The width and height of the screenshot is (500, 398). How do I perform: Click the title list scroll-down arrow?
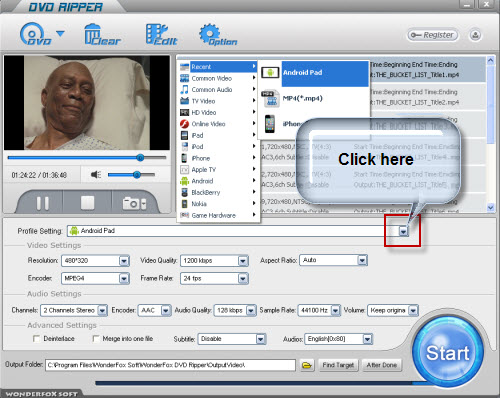tap(490, 207)
